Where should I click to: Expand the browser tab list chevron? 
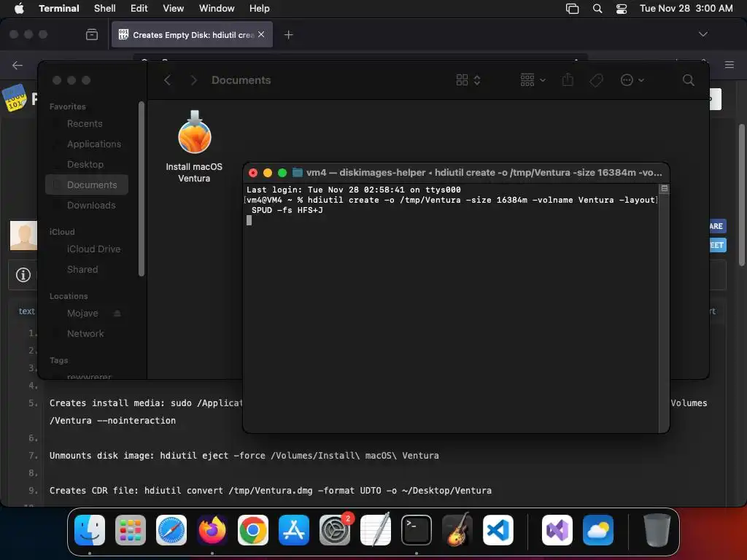[703, 34]
